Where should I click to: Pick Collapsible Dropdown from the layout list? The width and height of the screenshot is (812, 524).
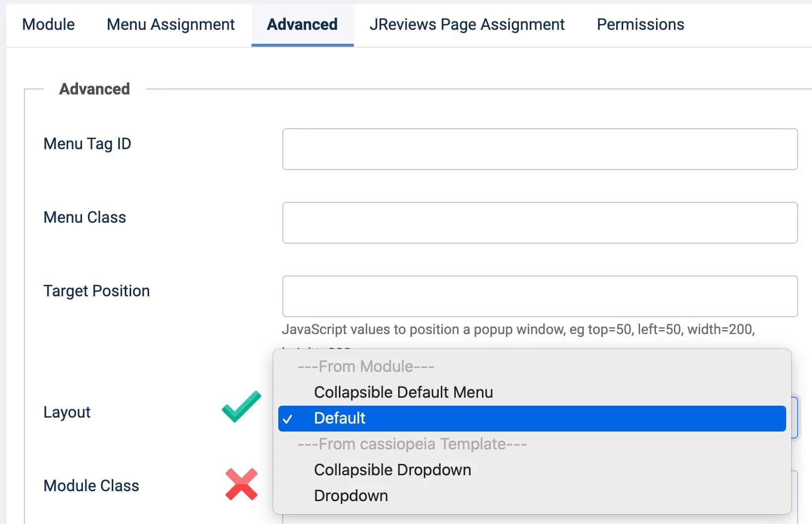click(x=392, y=470)
